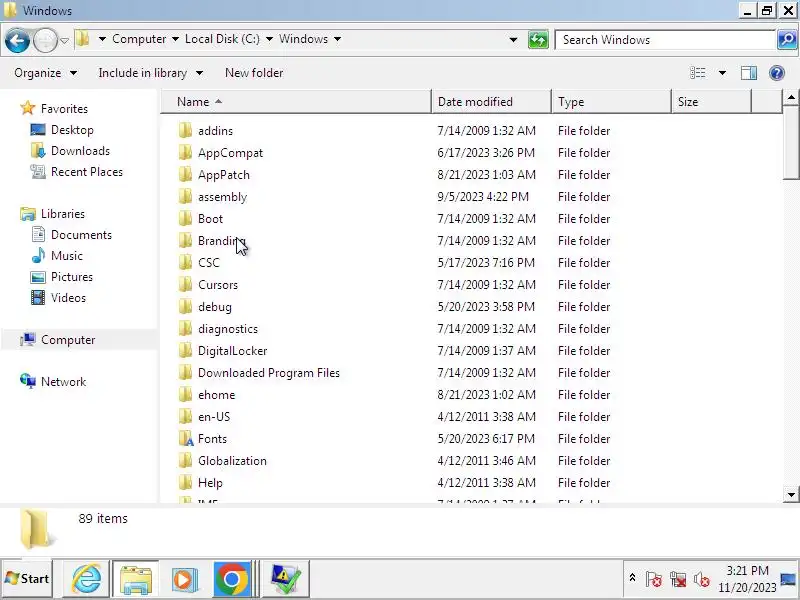This screenshot has width=800, height=600.
Task: Select the Downloaded Program Files folder
Action: (269, 372)
